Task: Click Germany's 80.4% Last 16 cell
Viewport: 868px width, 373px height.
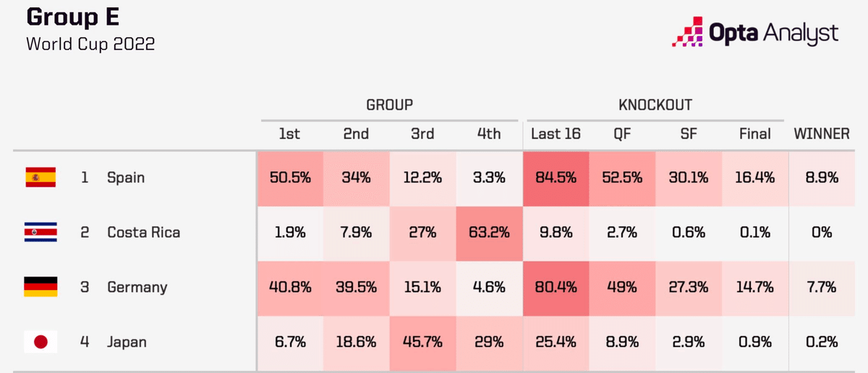Action: click(556, 287)
